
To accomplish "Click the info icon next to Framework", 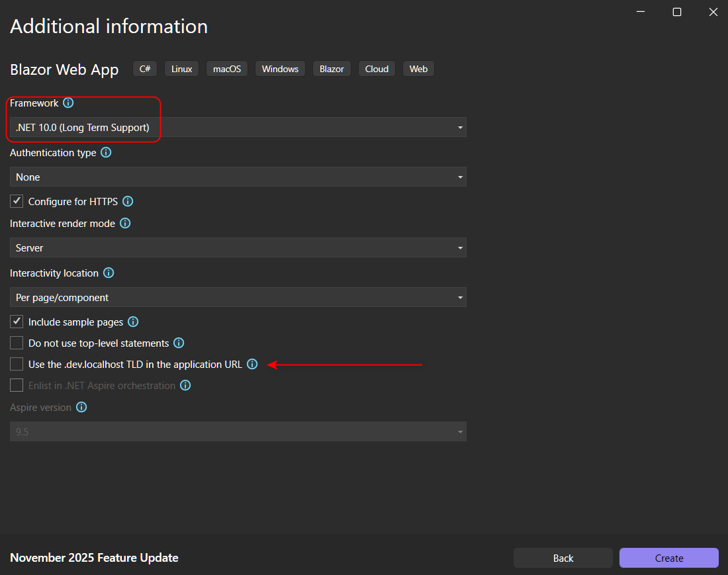I will click(68, 103).
